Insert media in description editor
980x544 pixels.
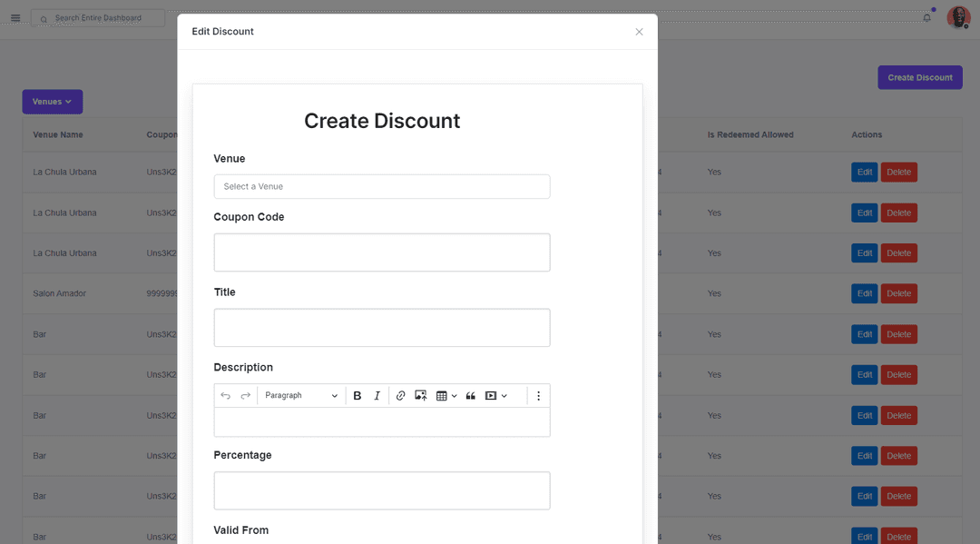pyautogui.click(x=491, y=396)
